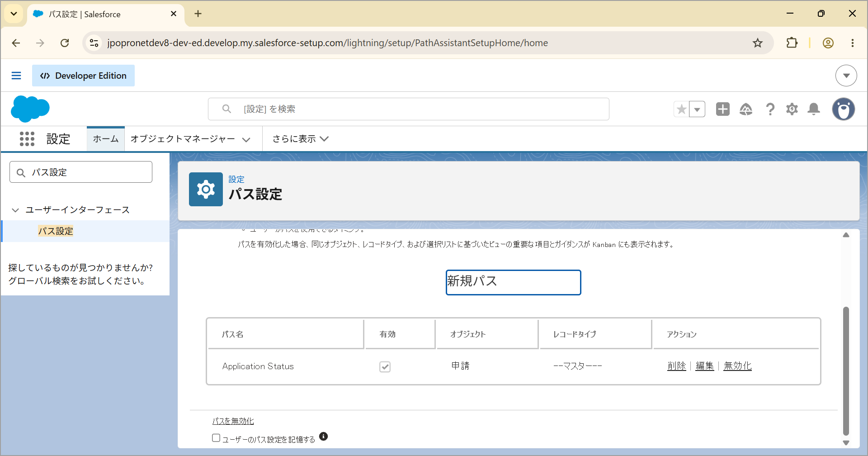
Task: Click the favorites star icon
Action: 681,109
